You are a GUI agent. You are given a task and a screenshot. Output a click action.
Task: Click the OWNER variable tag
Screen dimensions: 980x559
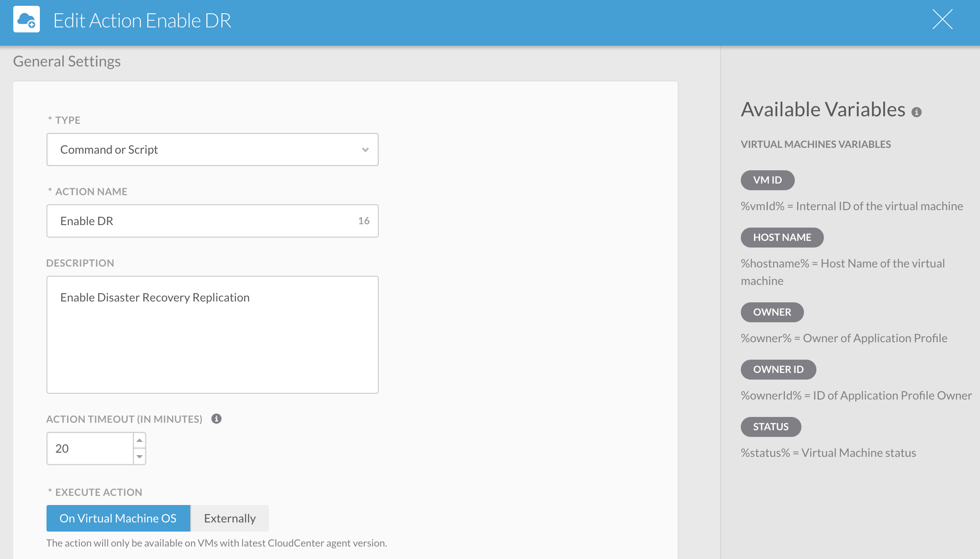tap(772, 312)
